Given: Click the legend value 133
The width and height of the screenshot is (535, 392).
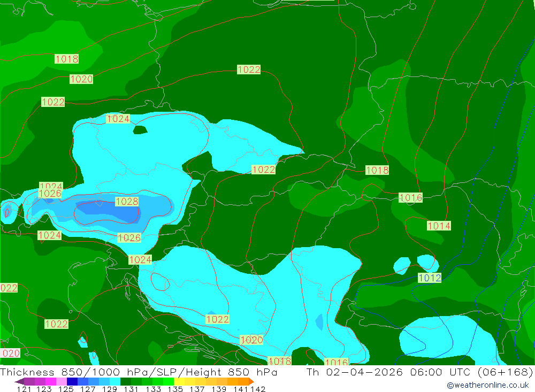Looking at the screenshot, I should (x=153, y=389).
